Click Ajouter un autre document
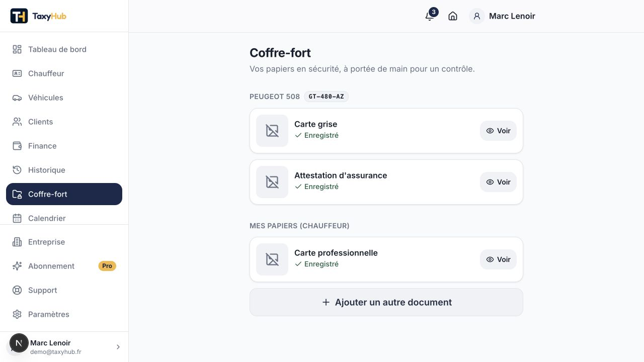 (386, 302)
